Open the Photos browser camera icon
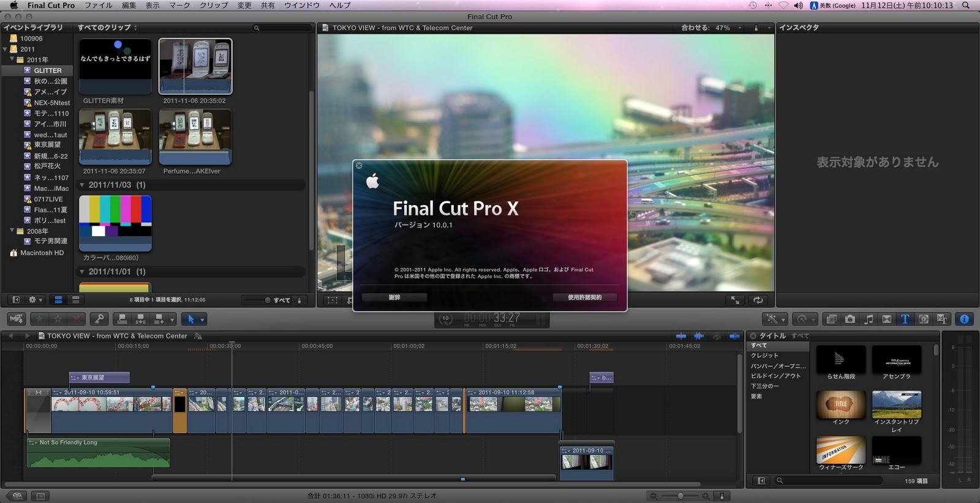The height and width of the screenshot is (503, 980). tap(850, 319)
